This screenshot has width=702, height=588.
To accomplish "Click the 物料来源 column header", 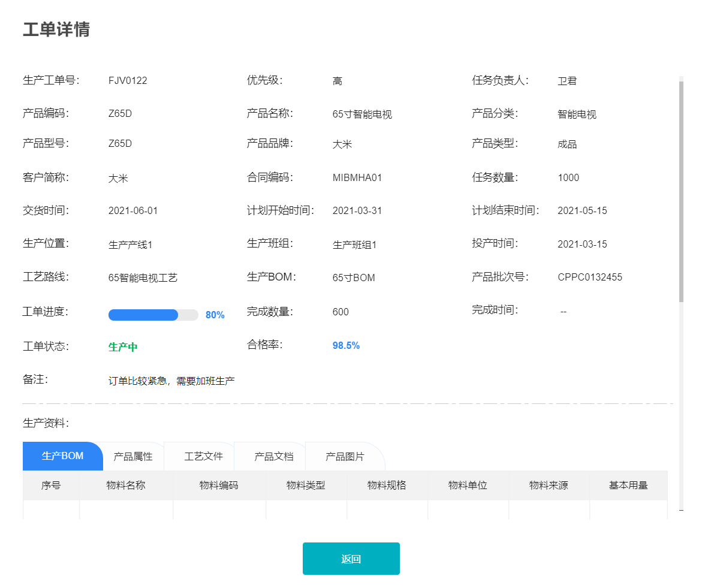I will point(549,486).
